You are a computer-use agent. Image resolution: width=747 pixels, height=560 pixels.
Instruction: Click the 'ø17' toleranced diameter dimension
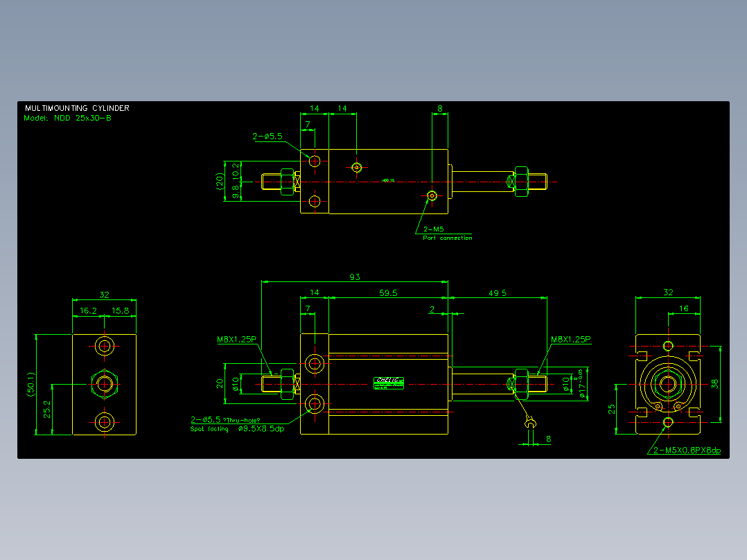coord(581,384)
